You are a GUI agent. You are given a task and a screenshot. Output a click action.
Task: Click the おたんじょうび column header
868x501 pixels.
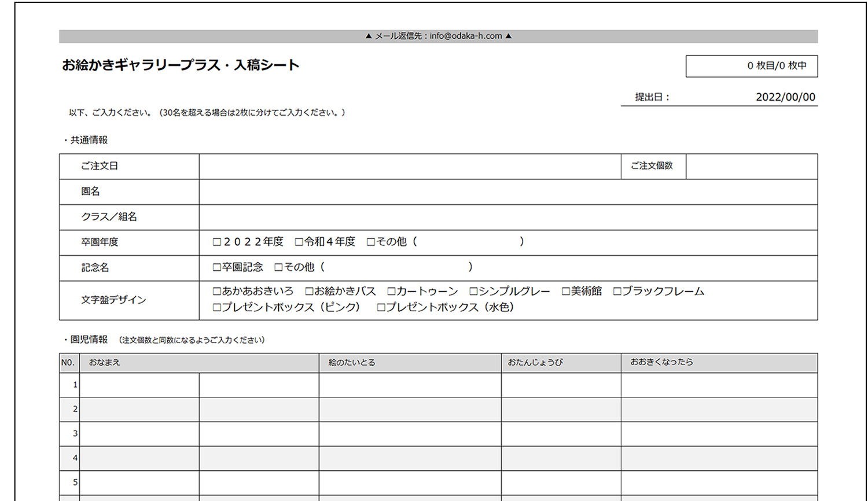tap(561, 363)
